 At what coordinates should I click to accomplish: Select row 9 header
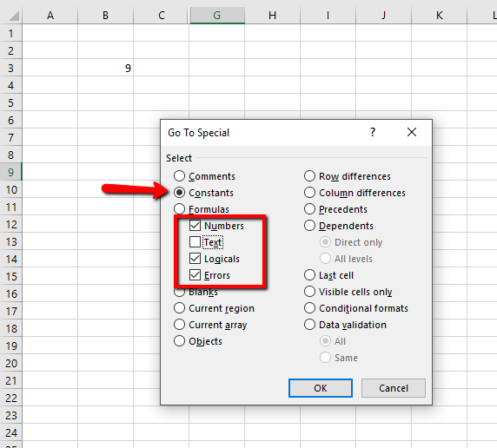coord(11,172)
